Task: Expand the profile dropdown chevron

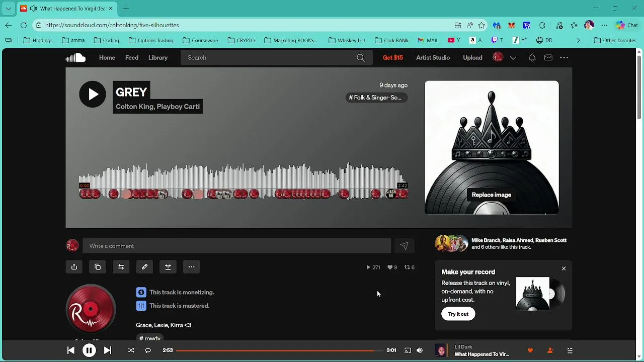Action: [x=513, y=58]
